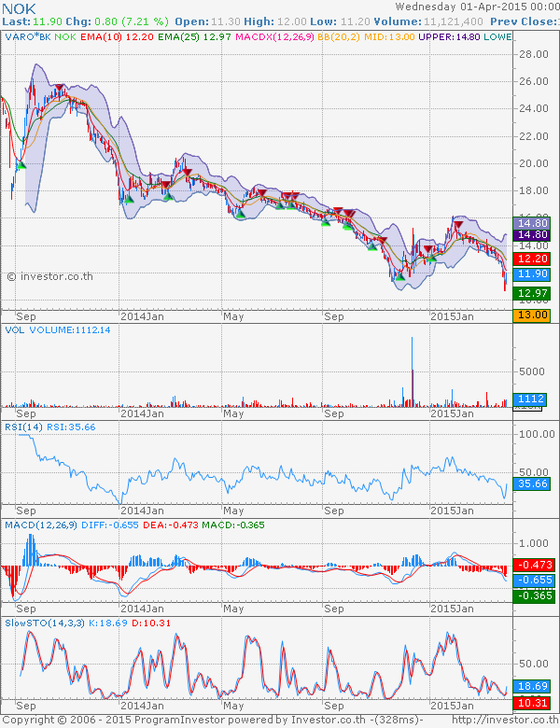This screenshot has height=728, width=560.
Task: Click the red -0.473 DEA tag
Action: coord(533,565)
